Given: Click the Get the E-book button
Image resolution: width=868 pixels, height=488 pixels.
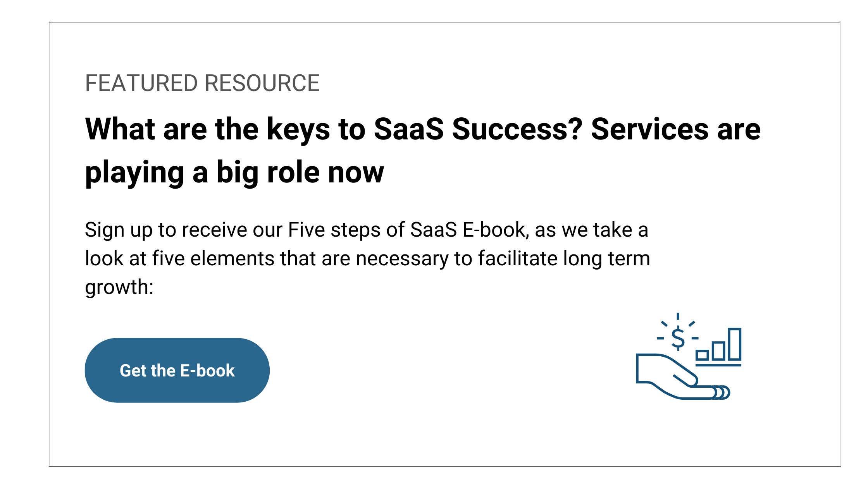Looking at the screenshot, I should coord(177,370).
